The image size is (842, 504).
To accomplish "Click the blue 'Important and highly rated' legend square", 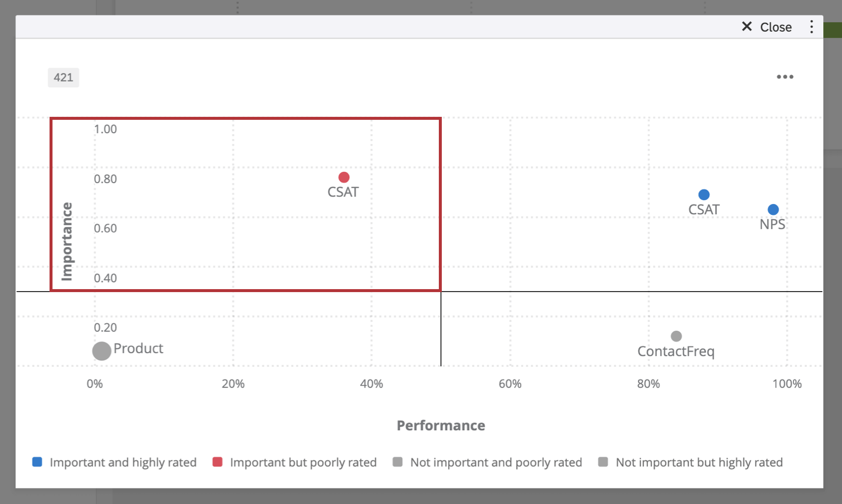I will click(x=37, y=461).
